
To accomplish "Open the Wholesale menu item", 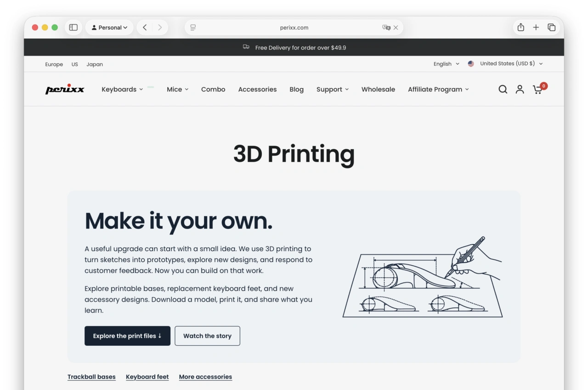I will (378, 89).
